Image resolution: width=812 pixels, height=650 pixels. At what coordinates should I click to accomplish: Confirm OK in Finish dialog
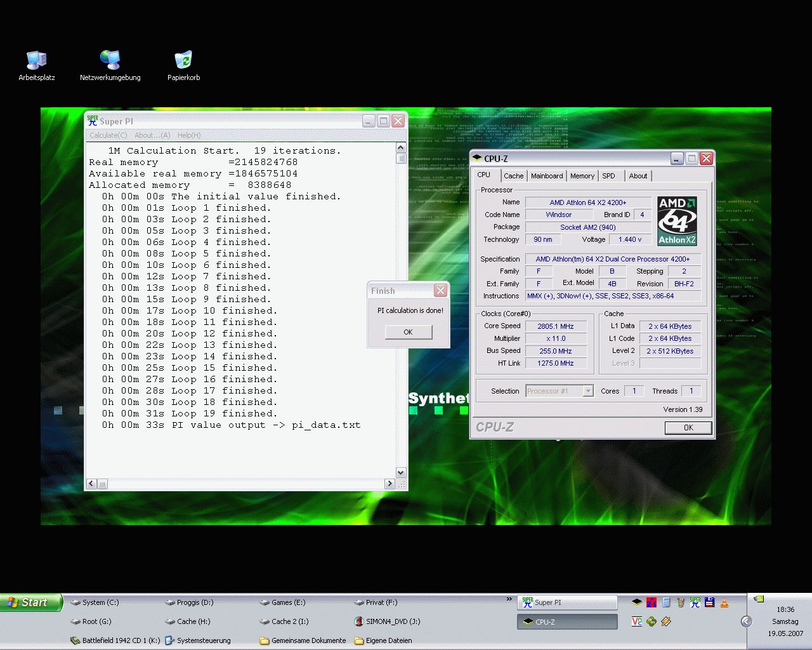pyautogui.click(x=408, y=332)
